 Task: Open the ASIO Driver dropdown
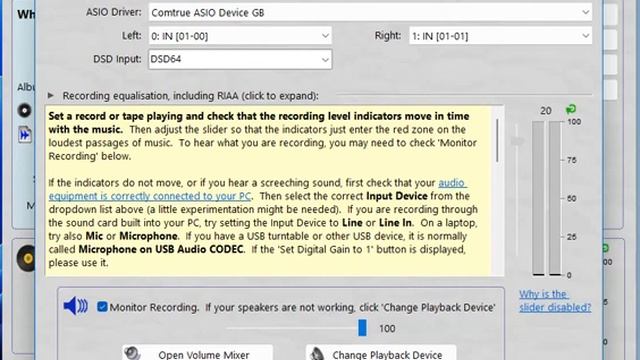tap(370, 12)
